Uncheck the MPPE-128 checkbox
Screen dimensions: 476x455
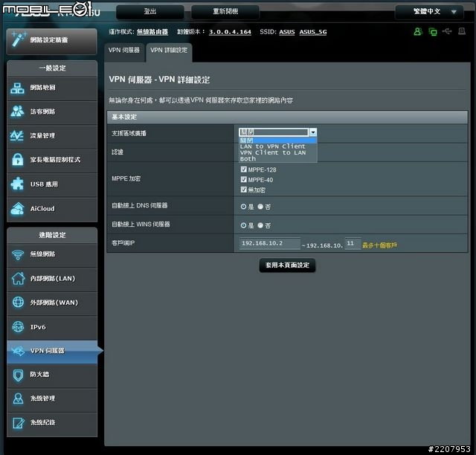click(244, 170)
